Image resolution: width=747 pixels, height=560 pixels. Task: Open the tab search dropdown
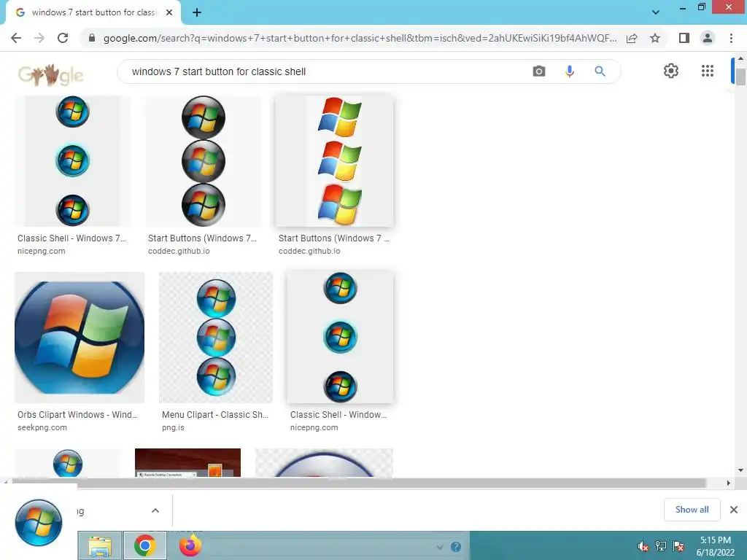click(656, 12)
